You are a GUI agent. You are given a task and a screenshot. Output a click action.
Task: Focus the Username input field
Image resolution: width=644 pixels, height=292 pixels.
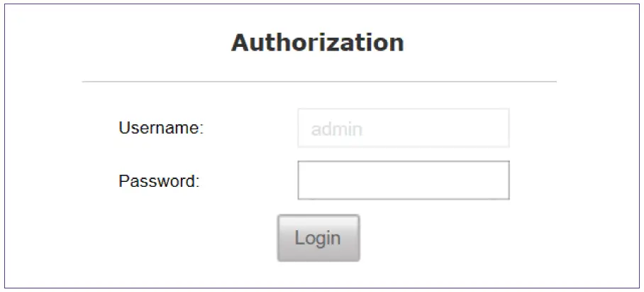403,129
